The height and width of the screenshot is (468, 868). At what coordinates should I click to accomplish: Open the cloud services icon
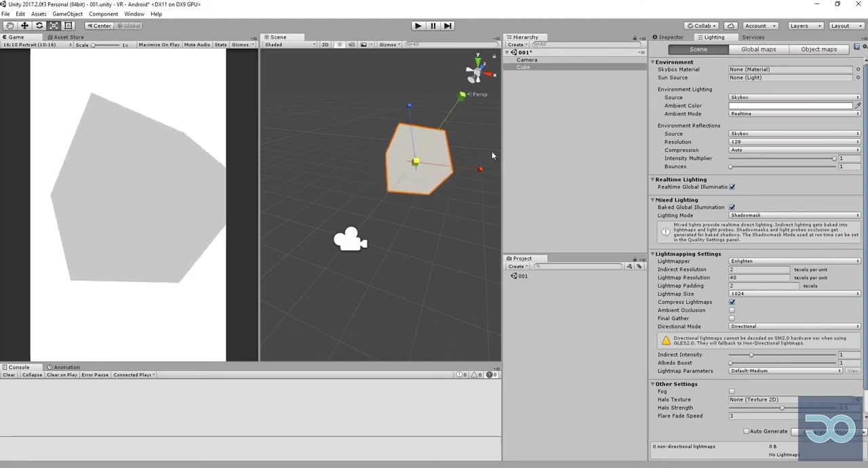pos(730,26)
